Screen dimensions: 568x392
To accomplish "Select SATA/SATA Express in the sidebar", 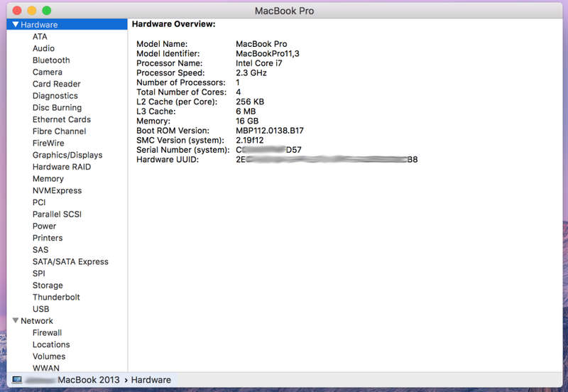I will point(70,261).
